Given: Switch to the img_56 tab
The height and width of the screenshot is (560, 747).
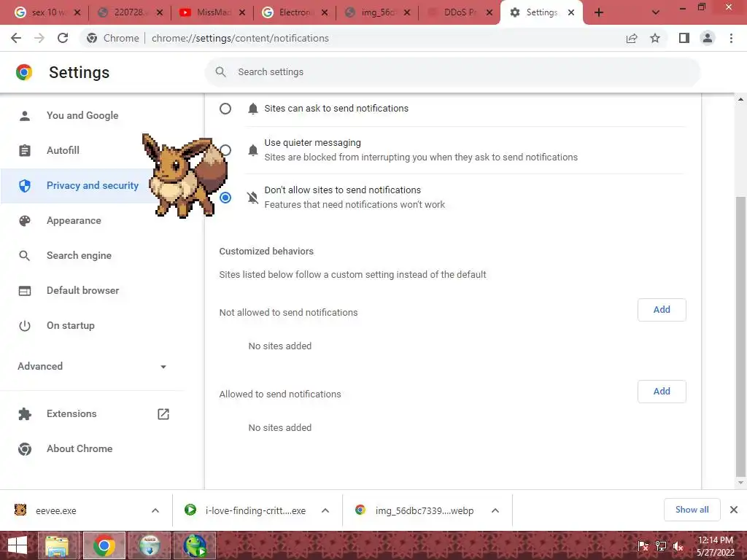Looking at the screenshot, I should coord(377,12).
